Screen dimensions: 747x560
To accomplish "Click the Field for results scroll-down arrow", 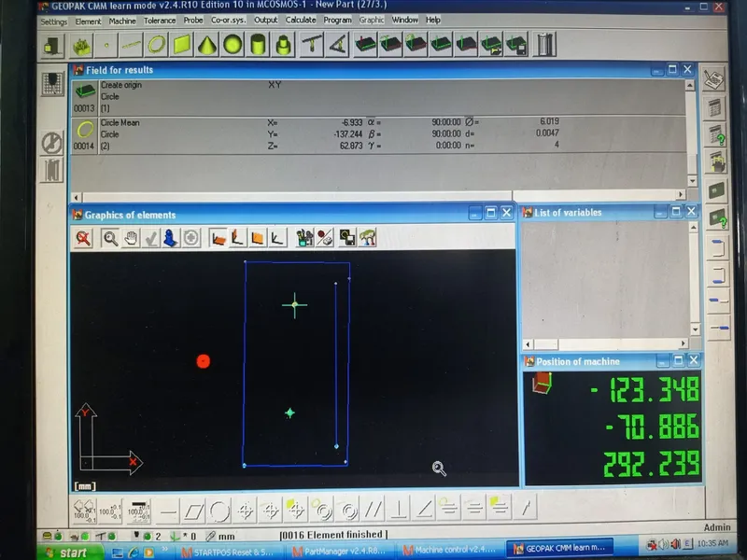I will [692, 181].
